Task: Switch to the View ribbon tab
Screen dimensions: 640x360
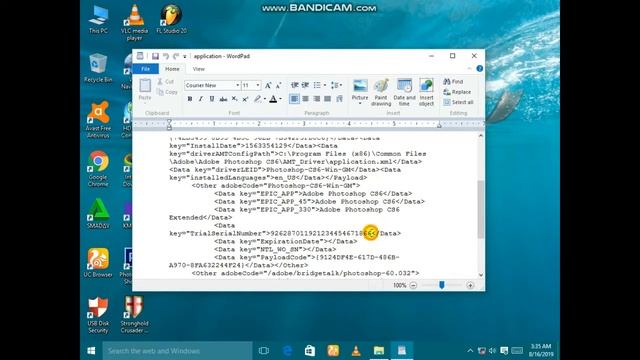Action: tap(198, 69)
